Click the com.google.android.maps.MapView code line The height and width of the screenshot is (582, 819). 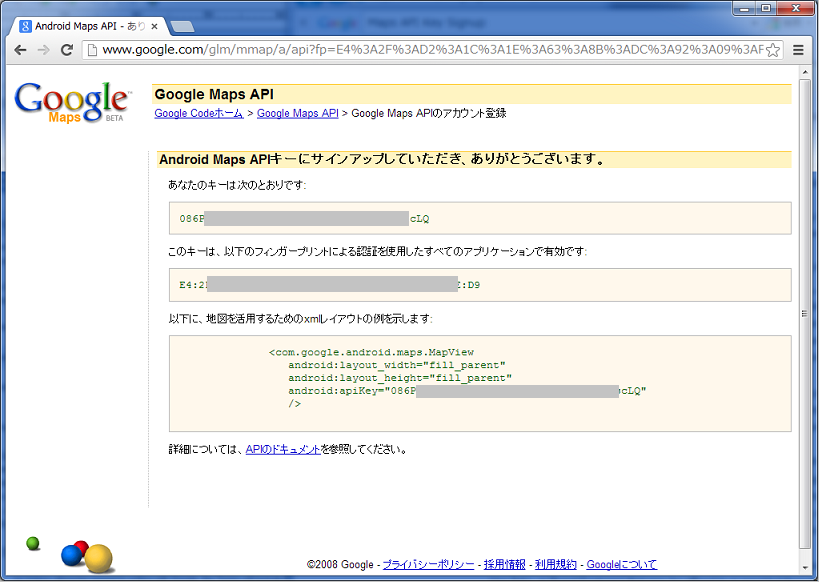click(x=371, y=353)
